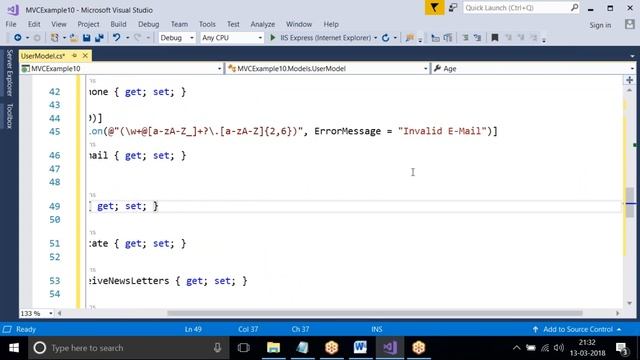This screenshot has width=640, height=360.
Task: Expand the Undo history dropdown arrow
Action: (127, 38)
